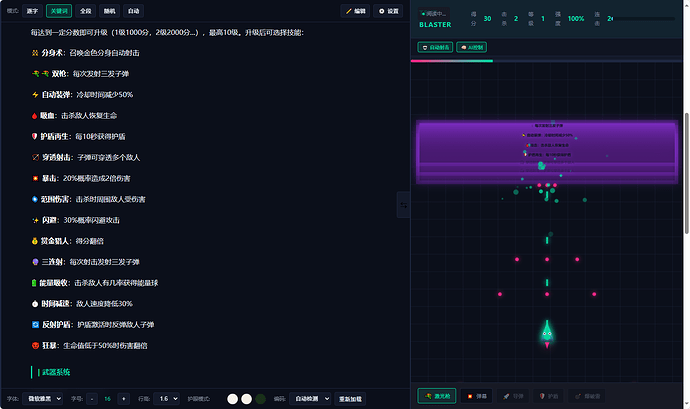The image size is (690, 409).
Task: Click the last greyed-out weapon slot
Action: click(586, 396)
